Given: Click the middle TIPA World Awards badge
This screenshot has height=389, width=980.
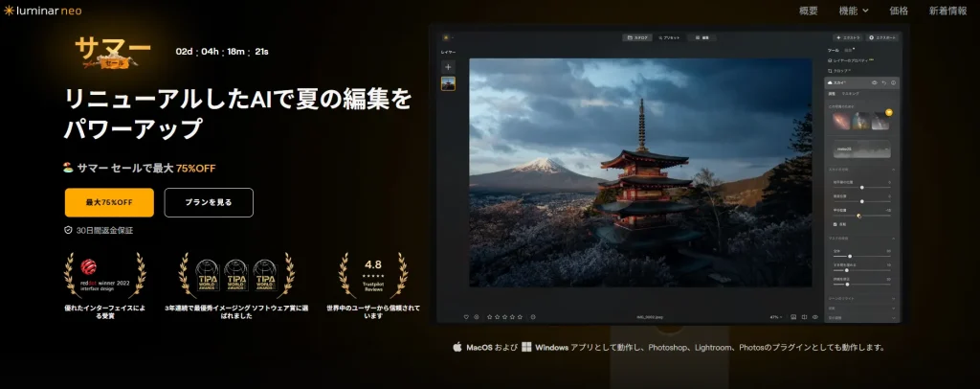Looking at the screenshot, I should click(235, 273).
